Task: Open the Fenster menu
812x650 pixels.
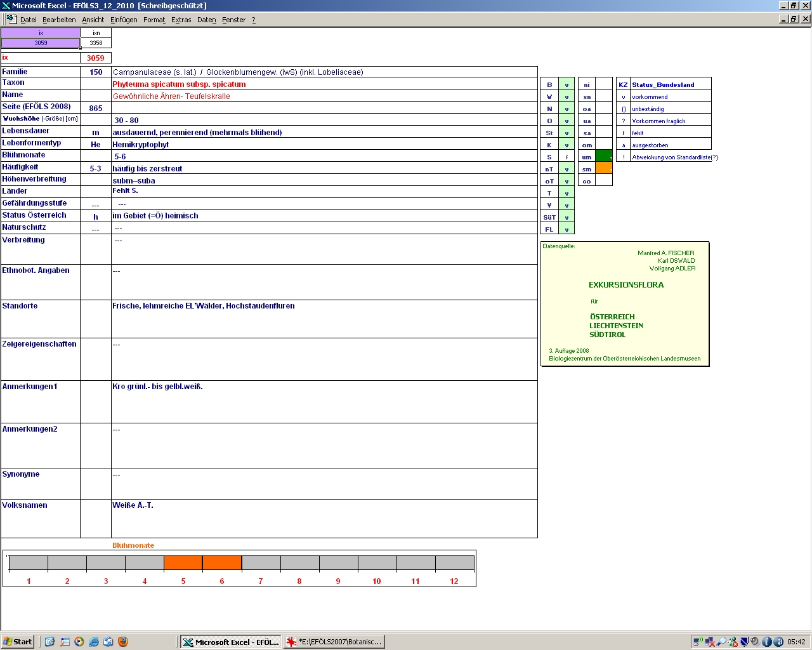Action: (234, 20)
